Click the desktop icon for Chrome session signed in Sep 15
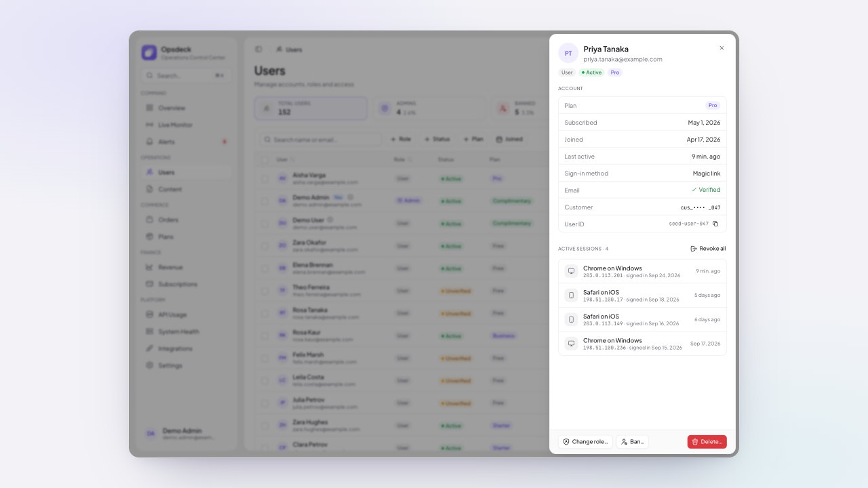Screen dimensions: 868x488 click(571, 344)
